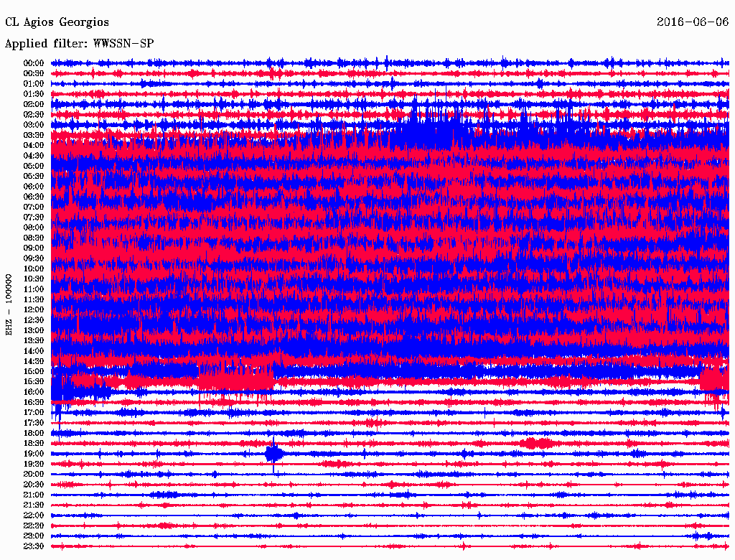Viewport: 735px width, 560px height.
Task: Click the 12:00 time label
Action: pos(34,309)
